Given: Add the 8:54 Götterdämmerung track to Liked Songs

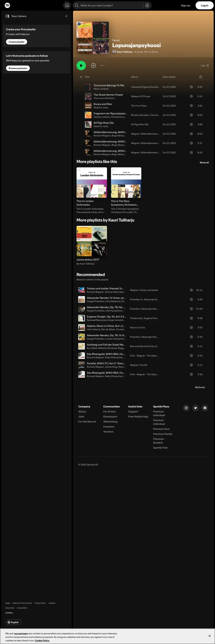Looking at the screenshot, I should point(191,134).
